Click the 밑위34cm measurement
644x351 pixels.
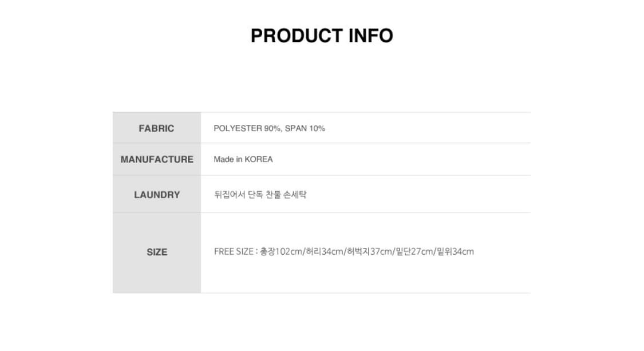coord(455,251)
